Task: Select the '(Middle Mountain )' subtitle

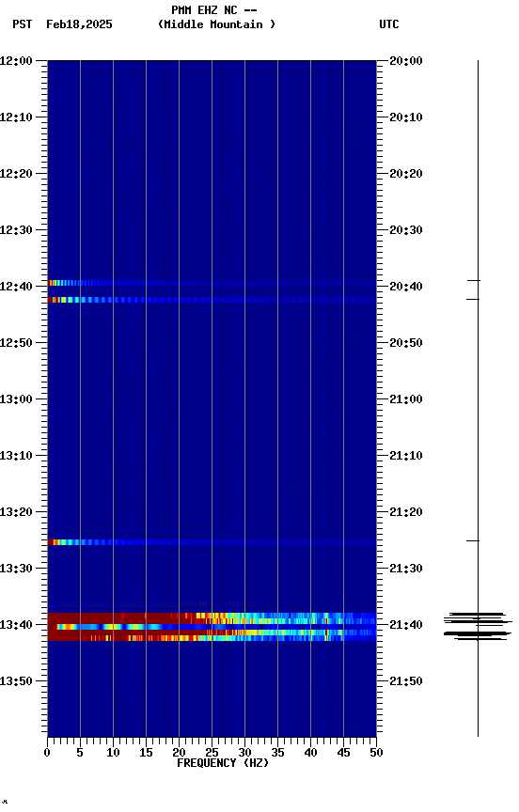Action: pos(216,24)
